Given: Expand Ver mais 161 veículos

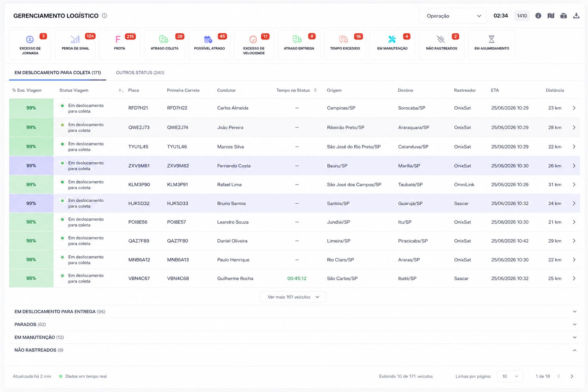Looking at the screenshot, I should [293, 297].
